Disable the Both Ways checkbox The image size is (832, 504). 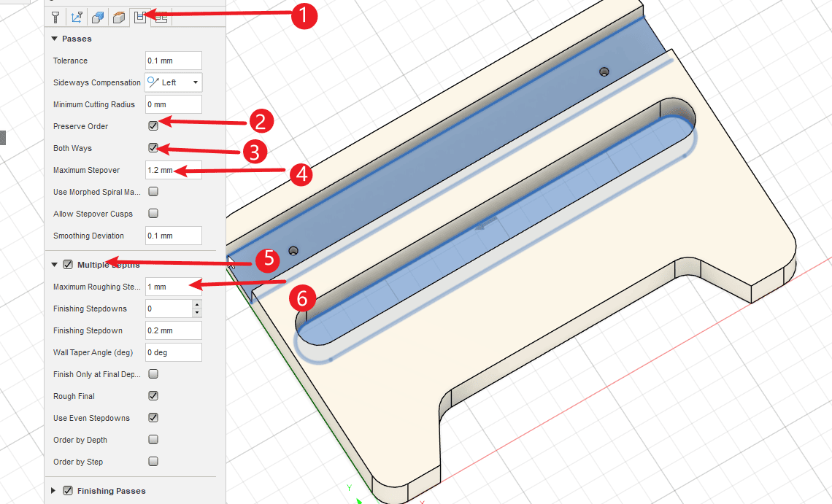coord(153,148)
